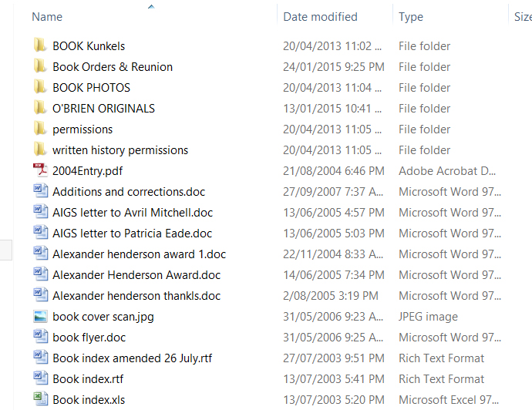Viewport: 532px width, 410px height.
Task: Toggle the sort arrow above Name column
Action: (x=151, y=7)
